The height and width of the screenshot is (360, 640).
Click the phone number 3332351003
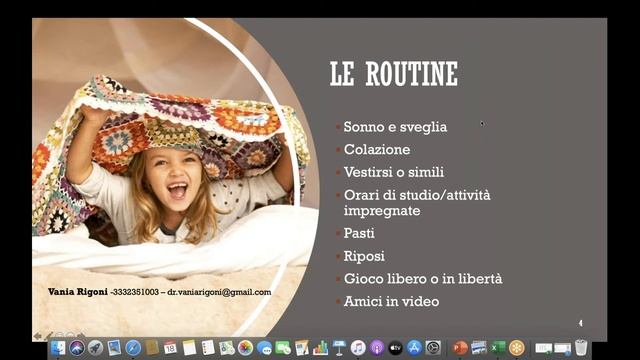pyautogui.click(x=136, y=292)
